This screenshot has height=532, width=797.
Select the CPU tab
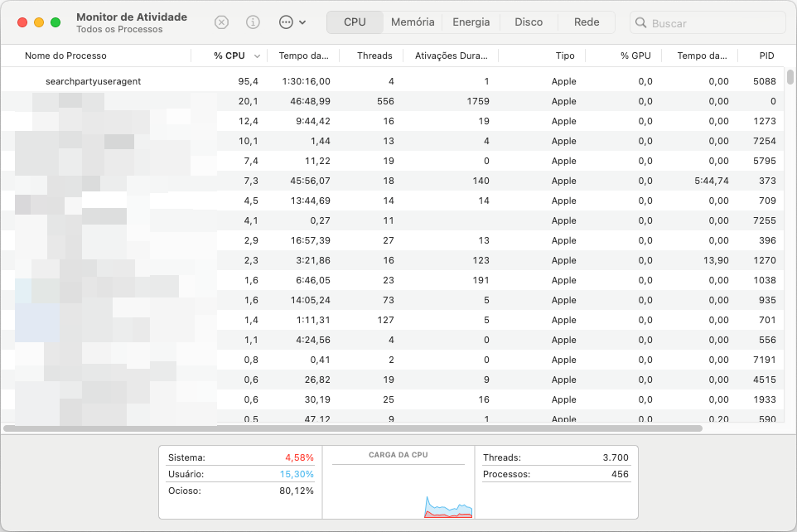coord(355,22)
